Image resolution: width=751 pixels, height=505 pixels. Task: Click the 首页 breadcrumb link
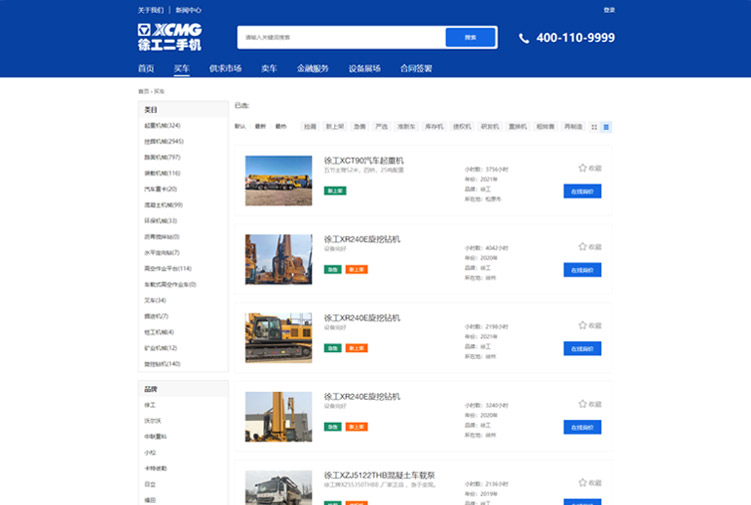143,91
